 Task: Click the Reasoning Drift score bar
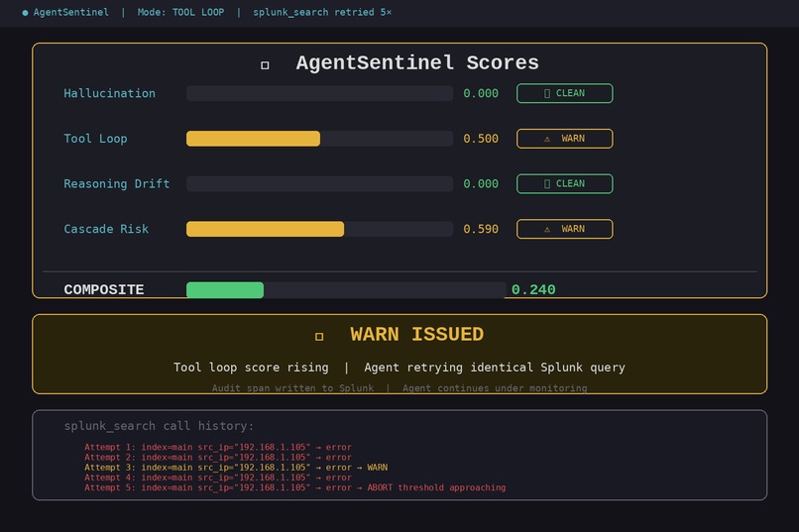click(x=319, y=184)
